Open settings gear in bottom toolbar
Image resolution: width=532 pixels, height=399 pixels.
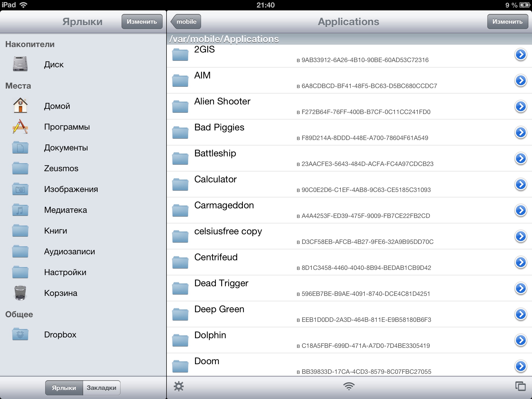[x=179, y=386]
